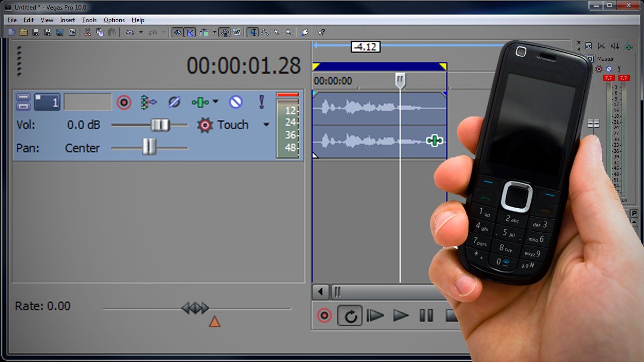Arm track 1 for recording
The height and width of the screenshot is (362, 644).
click(x=124, y=102)
